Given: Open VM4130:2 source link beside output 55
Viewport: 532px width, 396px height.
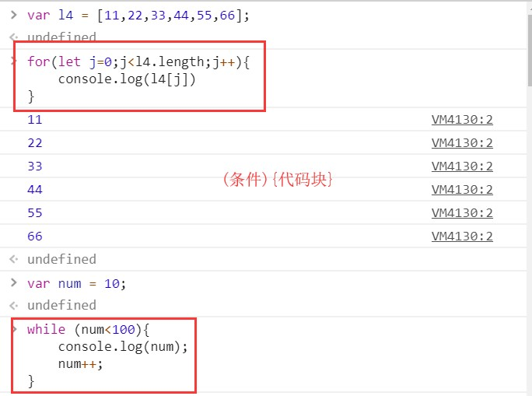Looking at the screenshot, I should (462, 213).
